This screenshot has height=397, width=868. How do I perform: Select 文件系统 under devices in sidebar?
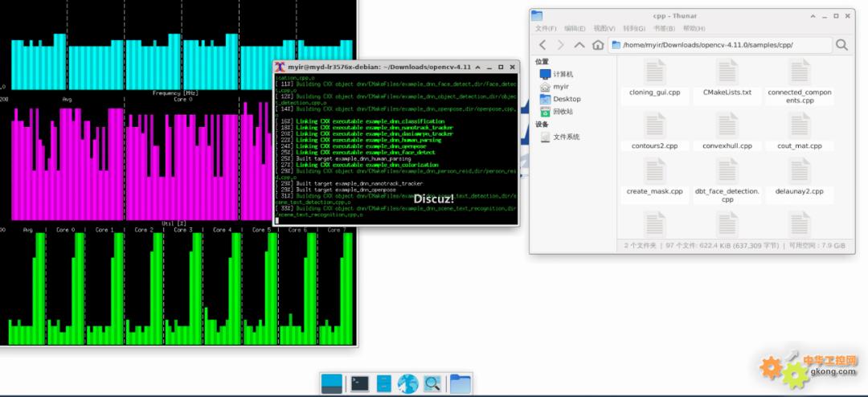566,137
